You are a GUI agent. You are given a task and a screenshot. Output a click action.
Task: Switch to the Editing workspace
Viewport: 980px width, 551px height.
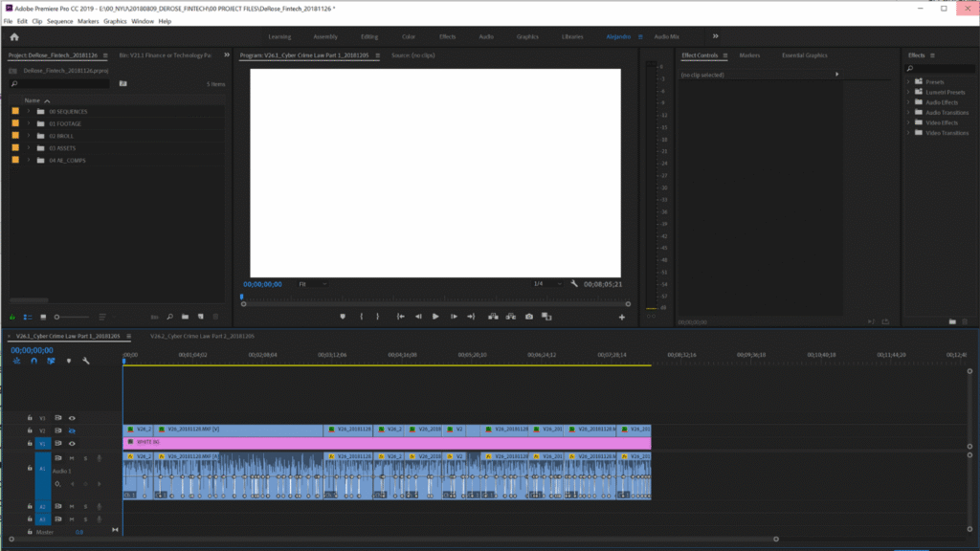tap(368, 37)
